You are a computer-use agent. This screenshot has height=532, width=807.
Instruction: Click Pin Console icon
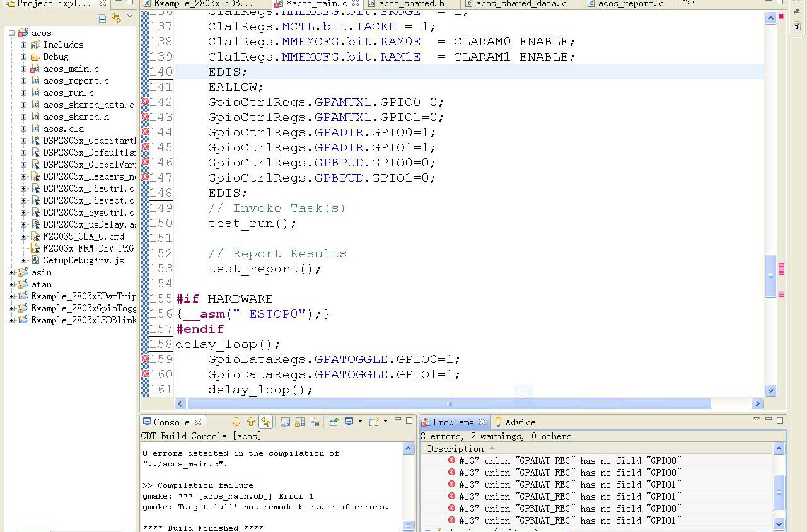[334, 422]
